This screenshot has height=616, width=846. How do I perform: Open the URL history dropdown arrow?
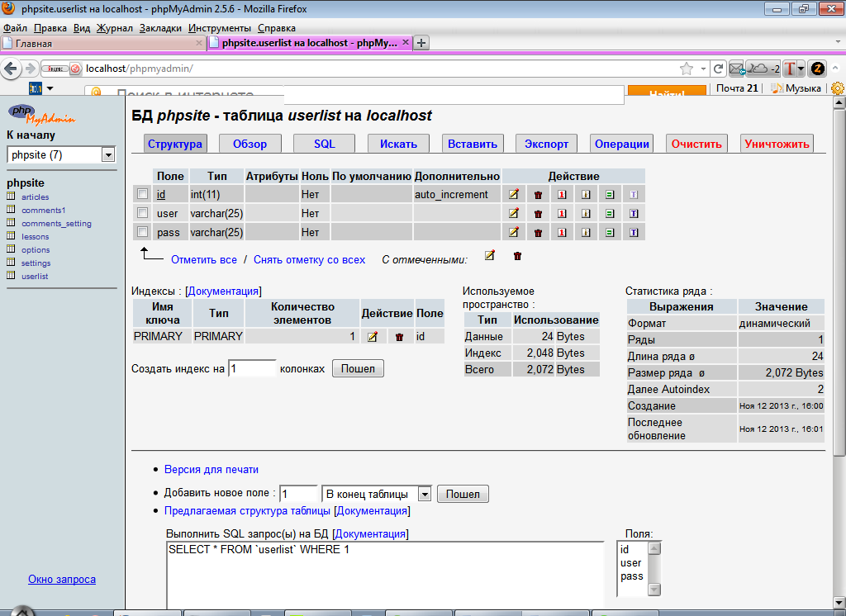(703, 69)
